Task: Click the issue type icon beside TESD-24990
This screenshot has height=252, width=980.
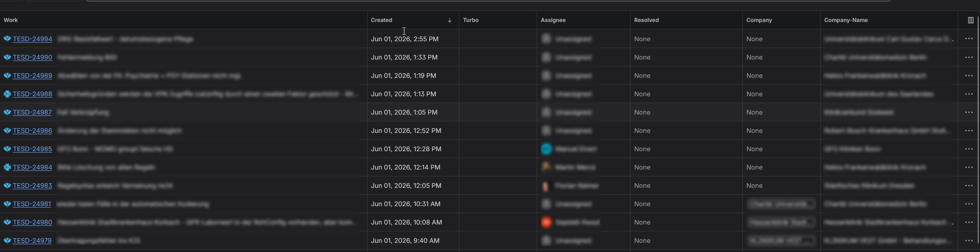Action: coord(7,57)
